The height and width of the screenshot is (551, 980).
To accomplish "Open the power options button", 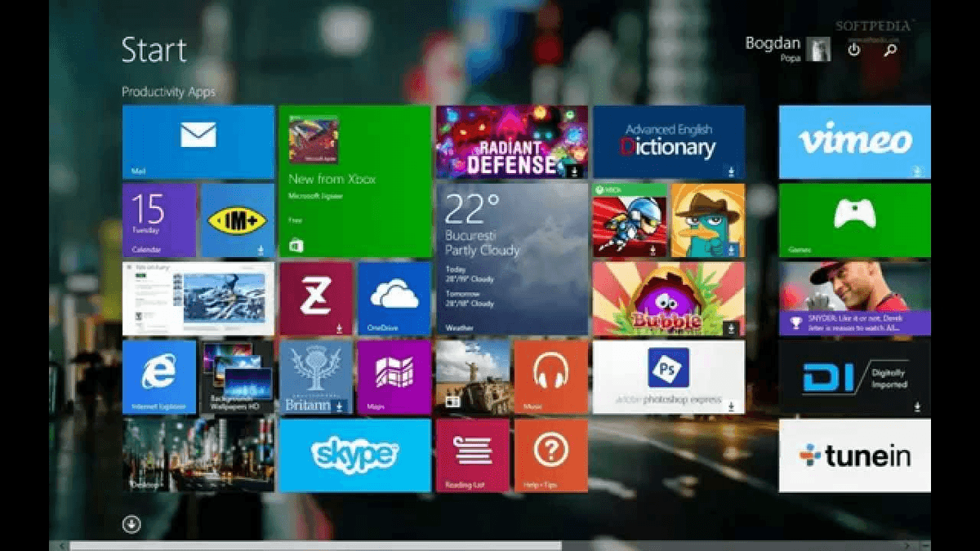I will (853, 50).
